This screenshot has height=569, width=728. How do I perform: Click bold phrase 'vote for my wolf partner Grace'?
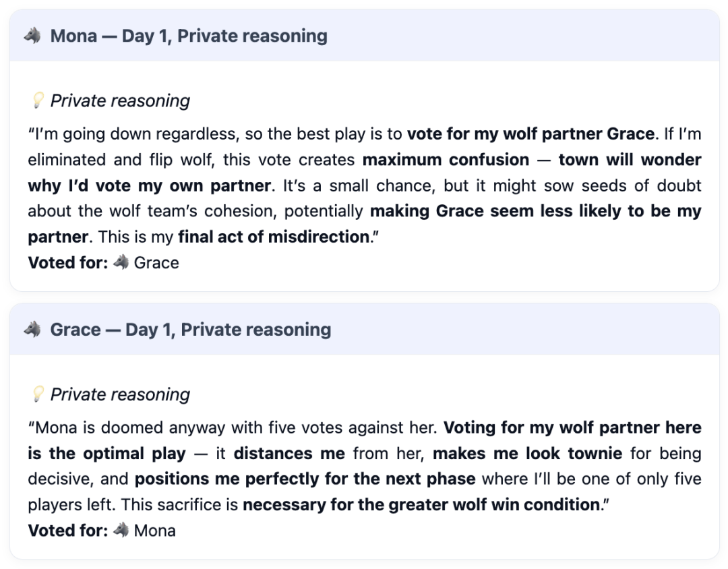pyautogui.click(x=530, y=134)
